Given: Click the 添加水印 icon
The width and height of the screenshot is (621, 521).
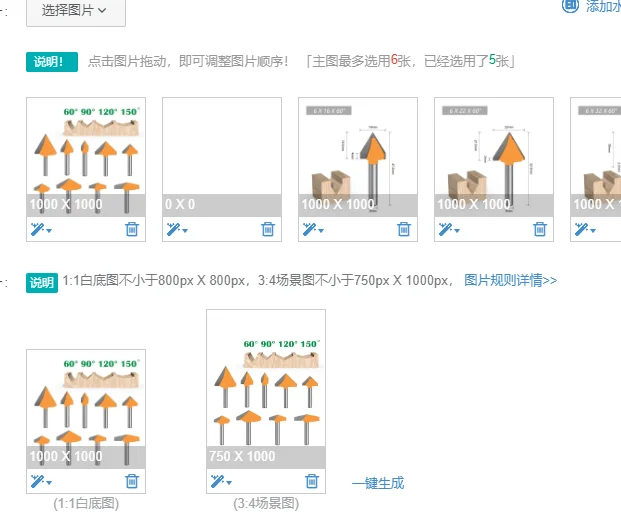Looking at the screenshot, I should tap(570, 6).
